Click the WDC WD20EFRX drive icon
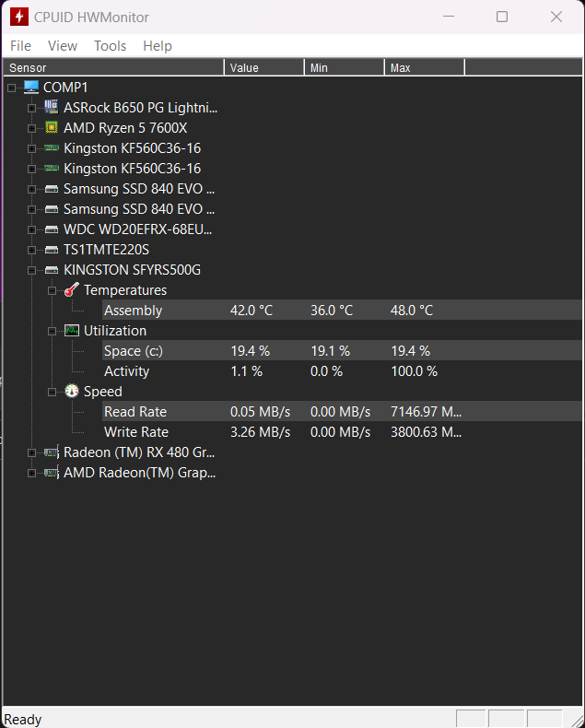Image resolution: width=585 pixels, height=728 pixels. click(52, 229)
